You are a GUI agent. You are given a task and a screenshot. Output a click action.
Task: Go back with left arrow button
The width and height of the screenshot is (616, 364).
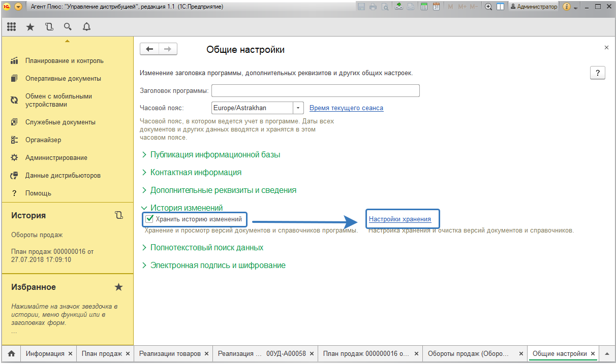149,49
